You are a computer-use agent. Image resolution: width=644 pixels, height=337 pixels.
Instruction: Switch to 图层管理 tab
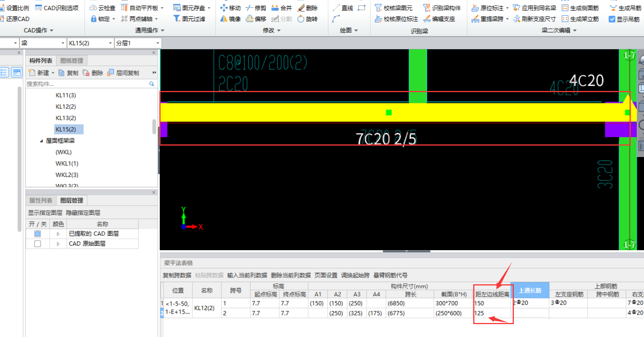coord(72,201)
